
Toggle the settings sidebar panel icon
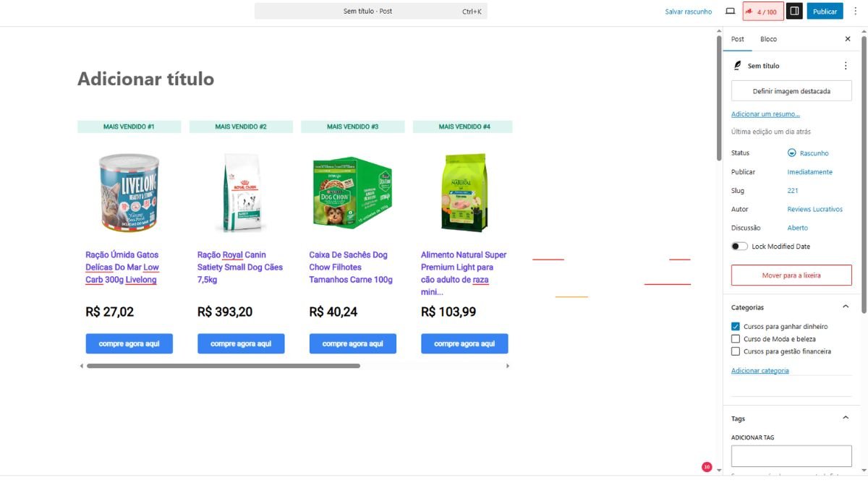[x=793, y=11]
